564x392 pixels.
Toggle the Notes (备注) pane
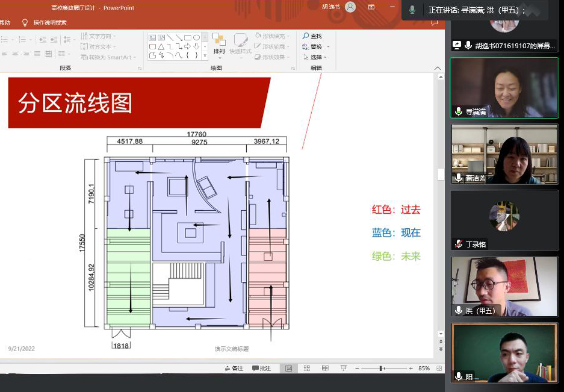[234, 369]
